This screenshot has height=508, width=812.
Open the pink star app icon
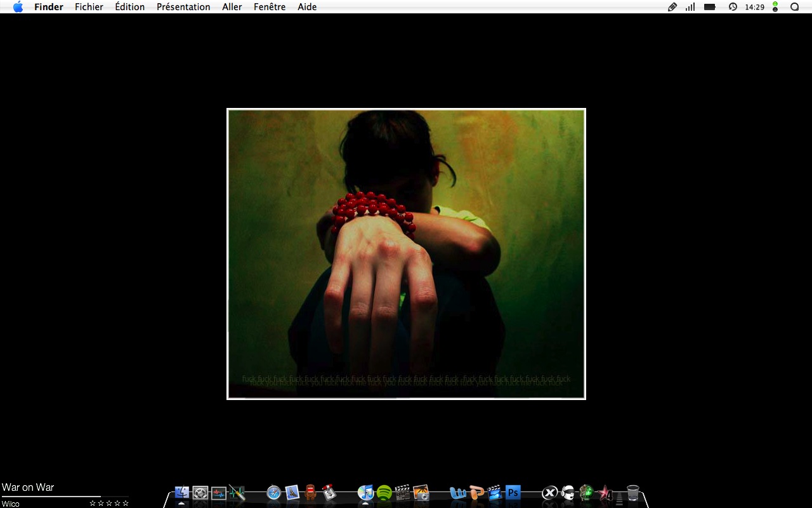click(605, 493)
